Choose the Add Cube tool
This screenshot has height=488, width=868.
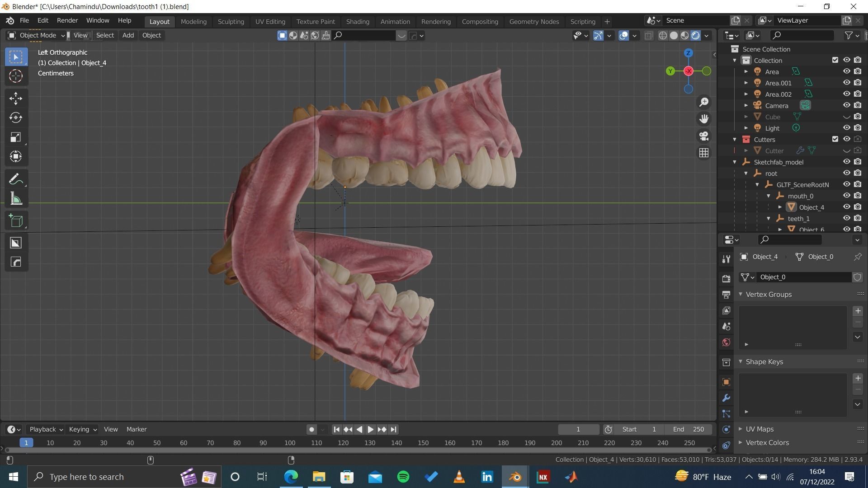tap(16, 221)
